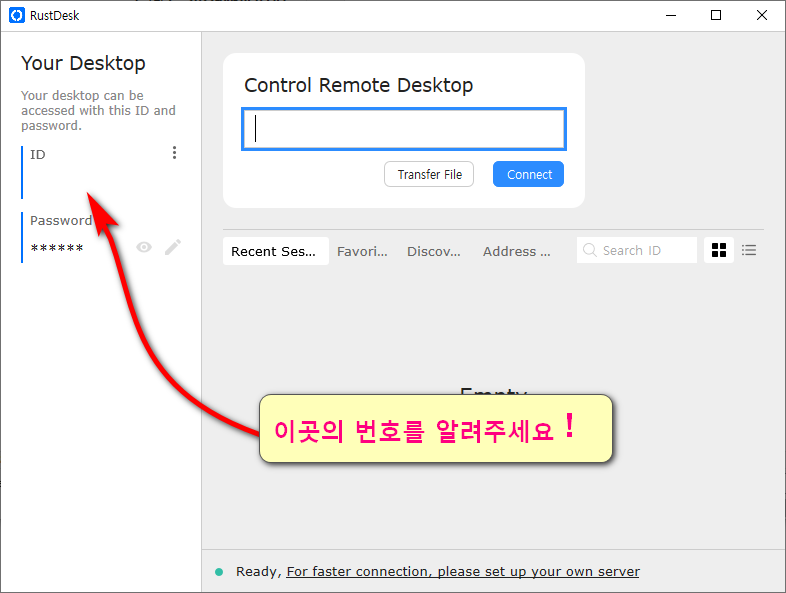The image size is (786, 593).
Task: Reveal the password with the eye icon
Action: pyautogui.click(x=144, y=247)
